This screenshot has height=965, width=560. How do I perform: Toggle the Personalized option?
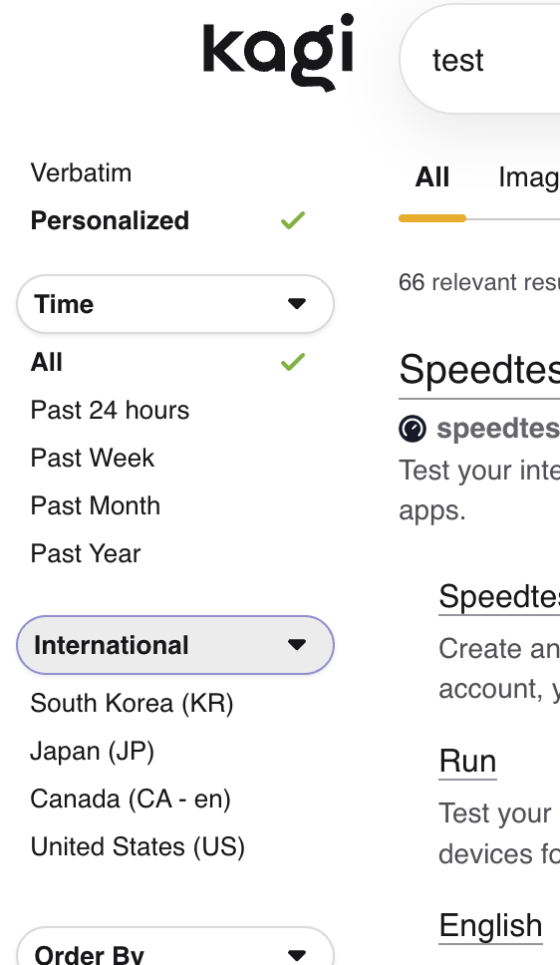click(x=110, y=220)
